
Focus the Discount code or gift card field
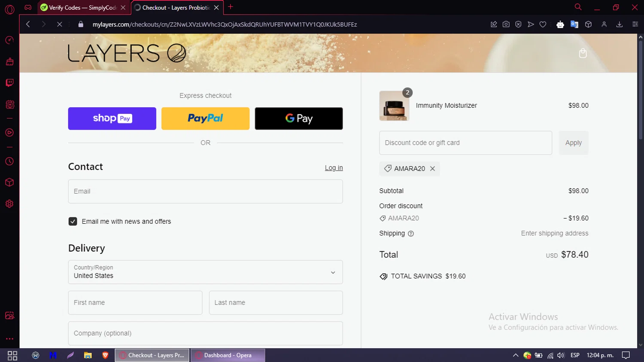[x=465, y=143]
